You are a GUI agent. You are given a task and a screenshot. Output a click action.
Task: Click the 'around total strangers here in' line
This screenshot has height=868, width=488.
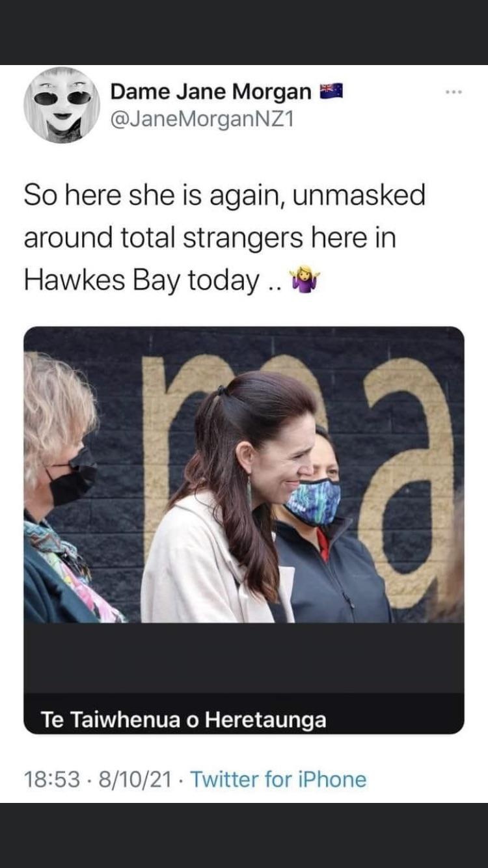click(210, 237)
